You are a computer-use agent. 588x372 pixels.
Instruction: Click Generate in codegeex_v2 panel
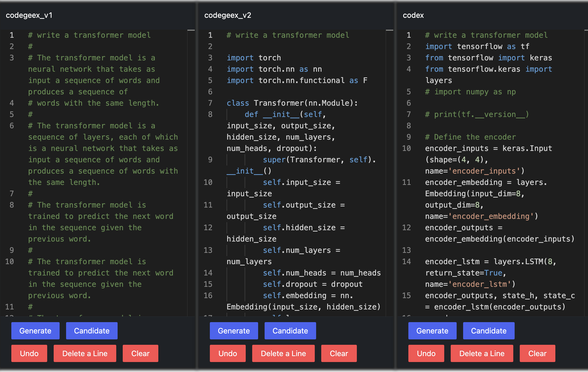click(234, 331)
